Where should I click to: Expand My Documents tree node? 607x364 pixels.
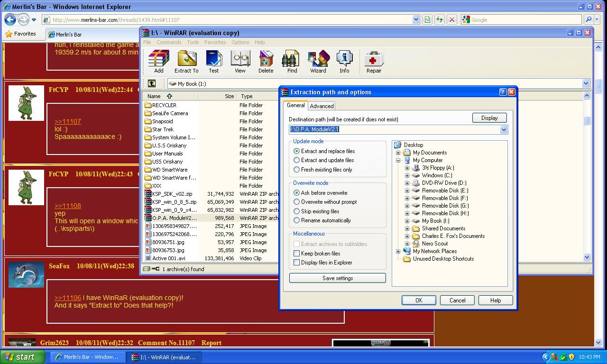(398, 153)
